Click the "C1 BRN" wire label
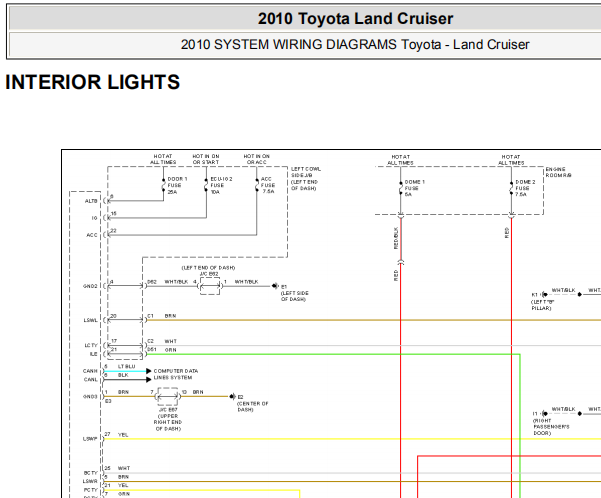This screenshot has width=601, height=498. 162,316
